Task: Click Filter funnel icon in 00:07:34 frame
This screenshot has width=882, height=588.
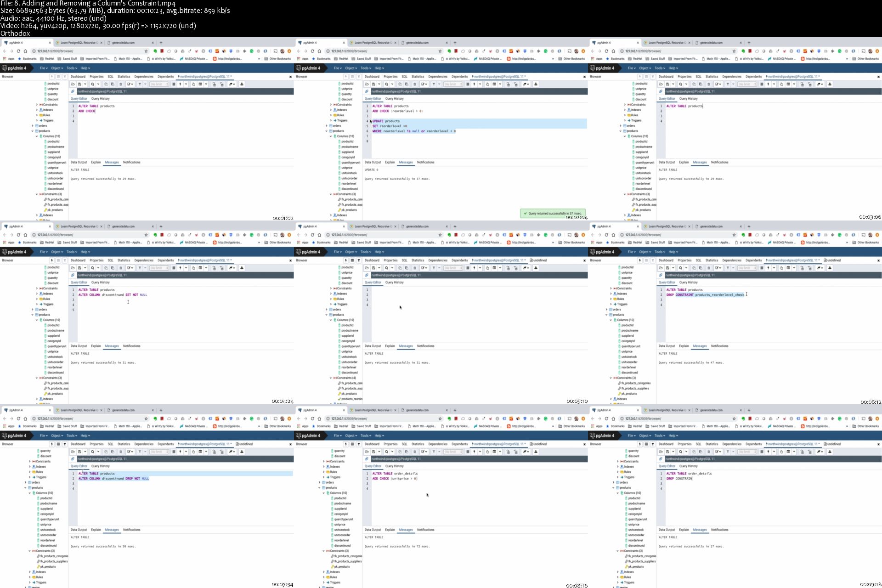Action: pyautogui.click(x=140, y=452)
